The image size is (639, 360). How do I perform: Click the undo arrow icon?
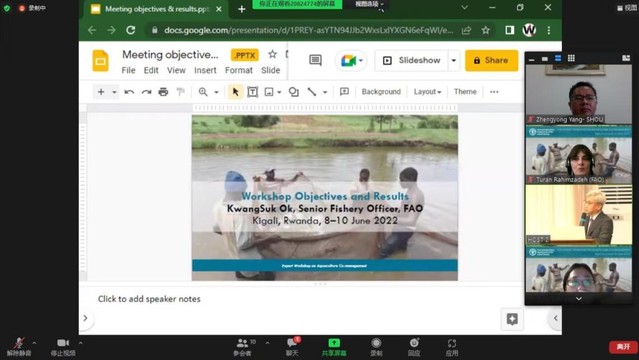[129, 92]
